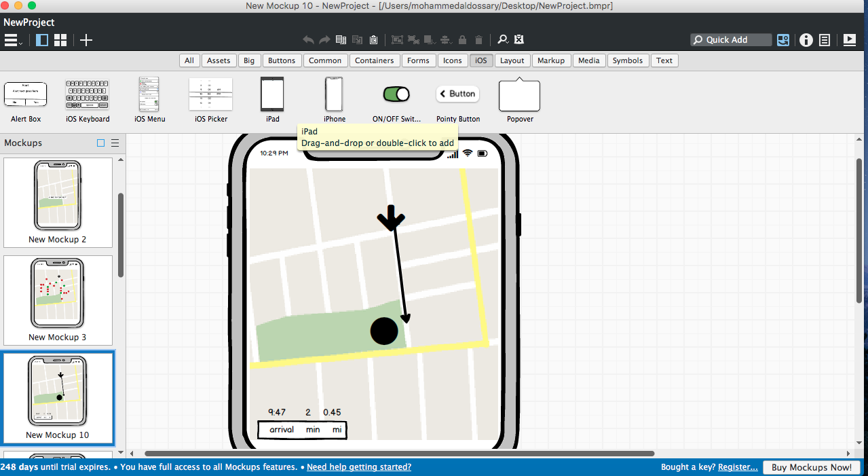Screen dimensions: 868x476
Task: Click the mockups list up arrow
Action: (x=121, y=160)
